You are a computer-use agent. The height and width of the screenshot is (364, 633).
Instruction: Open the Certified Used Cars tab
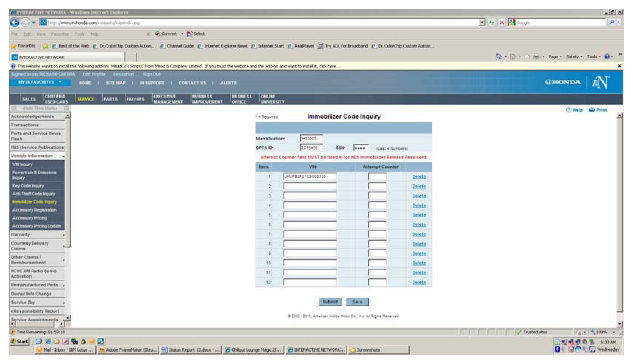click(57, 99)
